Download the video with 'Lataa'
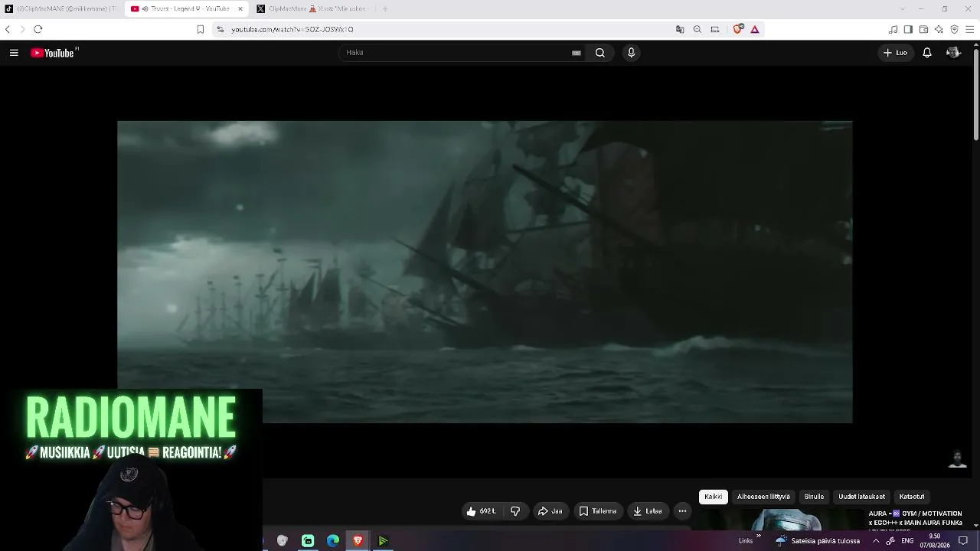This screenshot has height=551, width=980. 647,511
